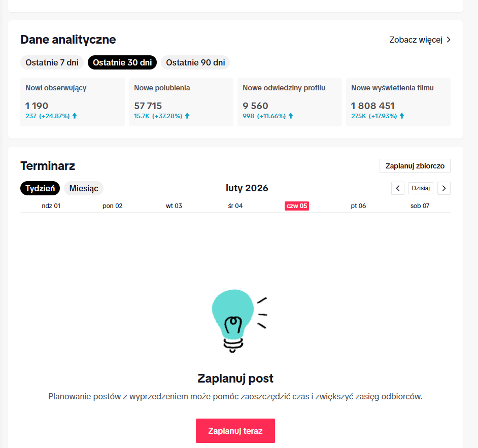
Task: Click the Zaplanuj teraz button
Action: 235,431
